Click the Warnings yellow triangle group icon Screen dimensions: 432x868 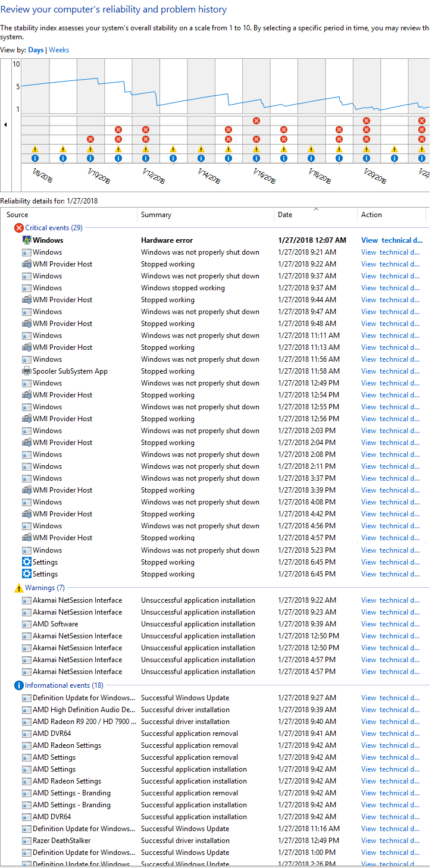pyautogui.click(x=19, y=588)
